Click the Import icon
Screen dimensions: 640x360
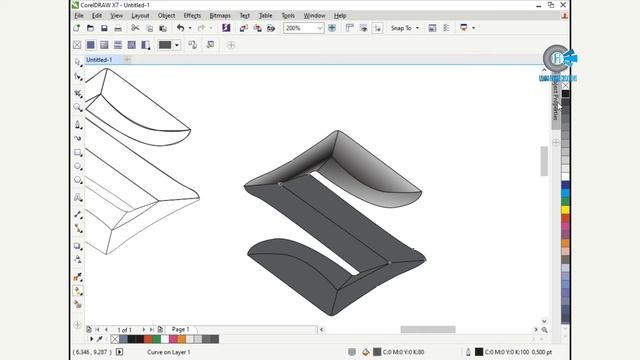tap(244, 28)
